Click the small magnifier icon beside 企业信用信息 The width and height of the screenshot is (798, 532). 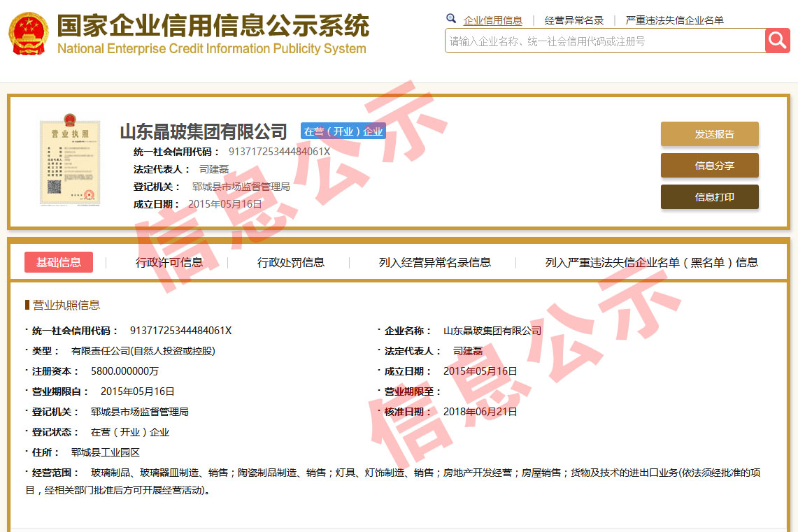[451, 19]
